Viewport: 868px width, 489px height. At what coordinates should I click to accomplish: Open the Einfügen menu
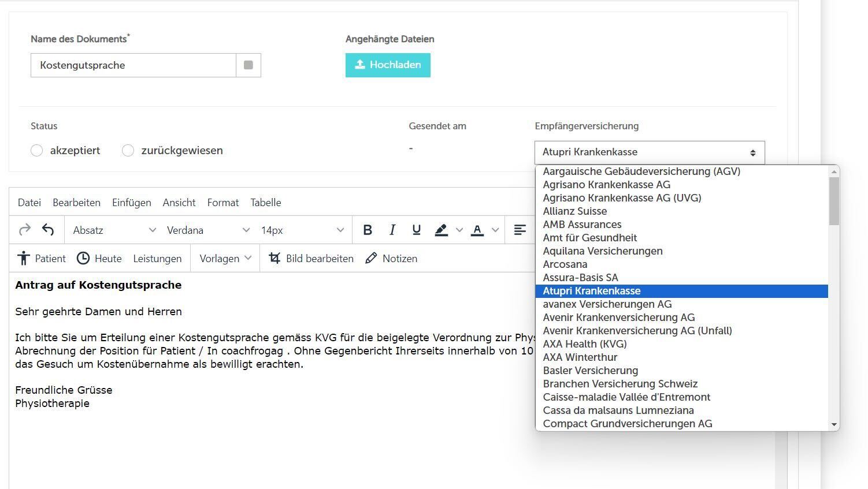pyautogui.click(x=132, y=203)
